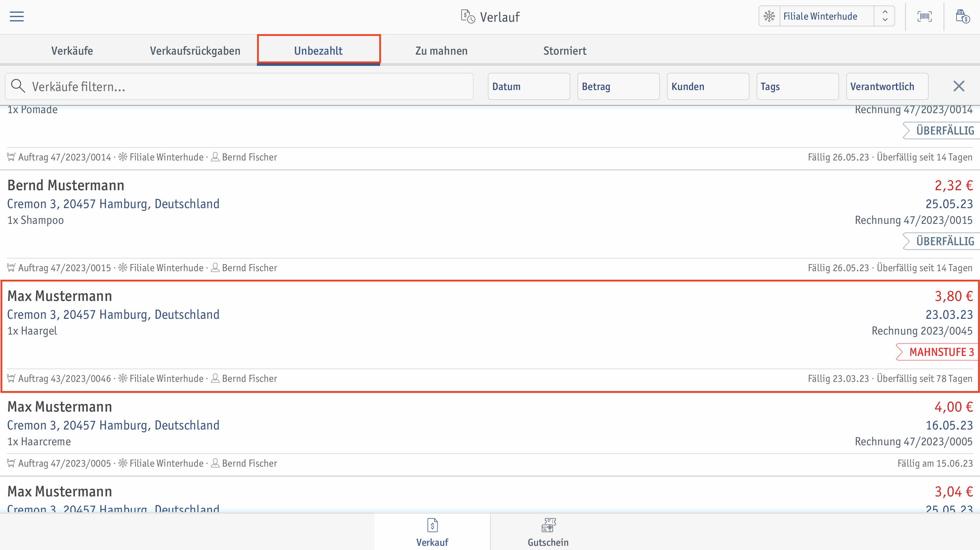Click the snowflake branch icon in header
Viewport: 980px width, 550px height.
click(769, 16)
